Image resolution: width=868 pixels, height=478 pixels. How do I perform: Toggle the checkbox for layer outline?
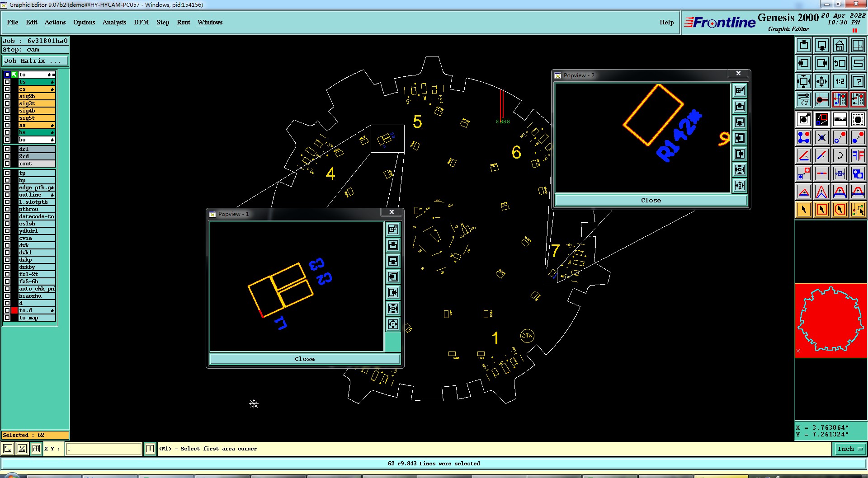tap(7, 195)
